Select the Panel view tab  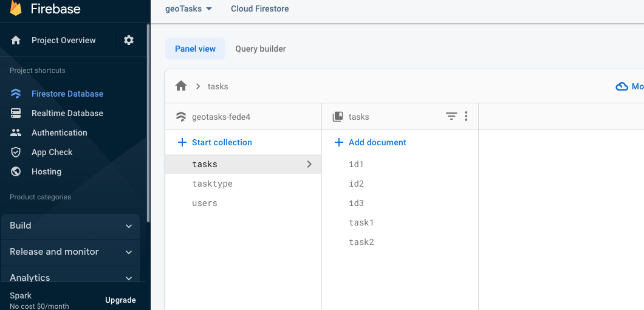[x=195, y=49]
